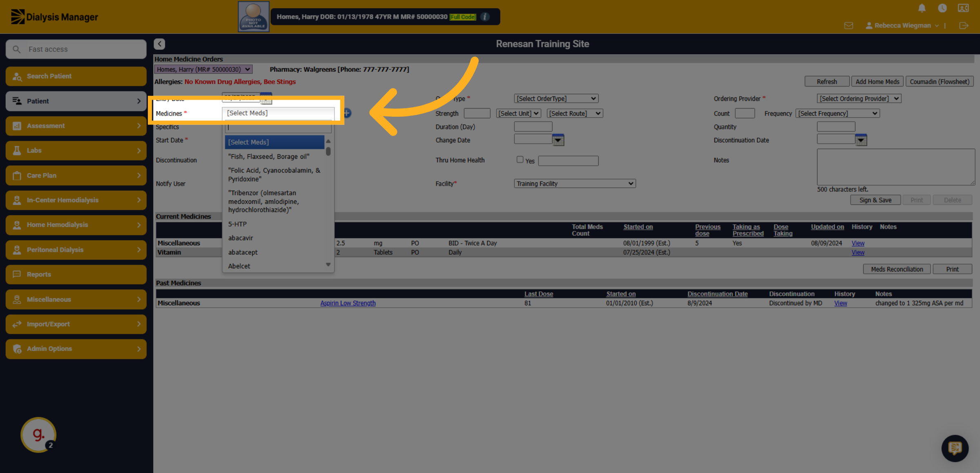The image size is (980, 473).
Task: Click the Notes text area
Action: point(896,167)
